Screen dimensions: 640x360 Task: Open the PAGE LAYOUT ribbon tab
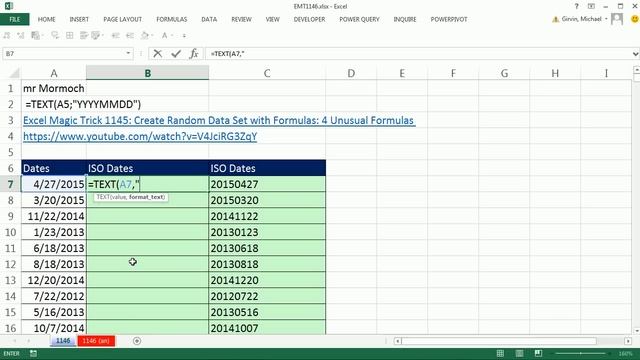click(122, 19)
